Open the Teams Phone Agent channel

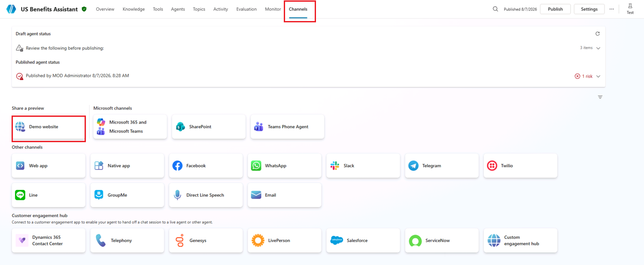(x=287, y=127)
